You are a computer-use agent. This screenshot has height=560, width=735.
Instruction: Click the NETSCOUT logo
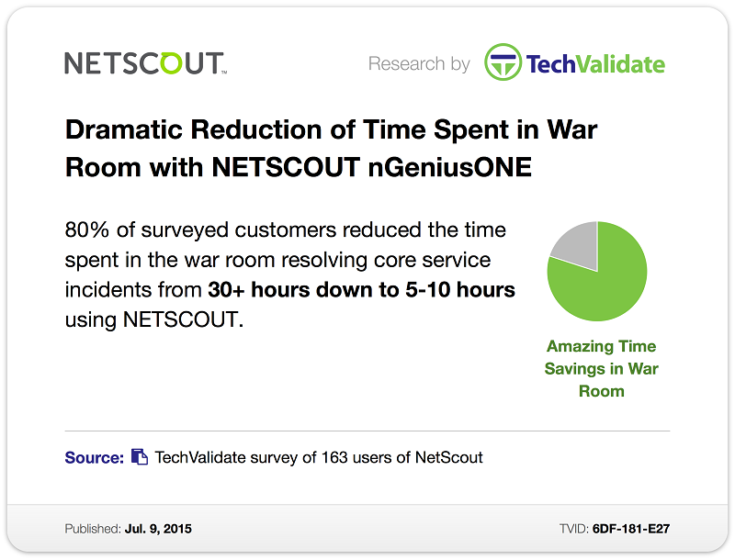click(146, 63)
